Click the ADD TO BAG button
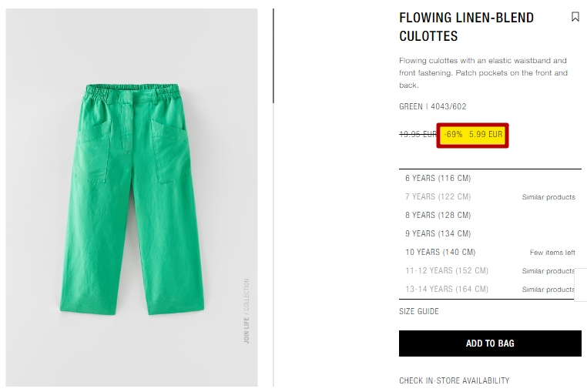587x392 pixels. point(490,343)
